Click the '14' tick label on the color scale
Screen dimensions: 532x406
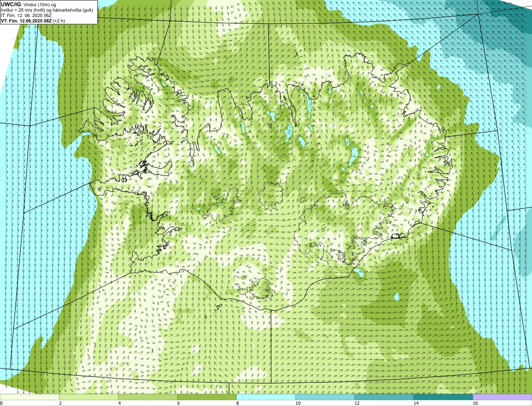416,403
